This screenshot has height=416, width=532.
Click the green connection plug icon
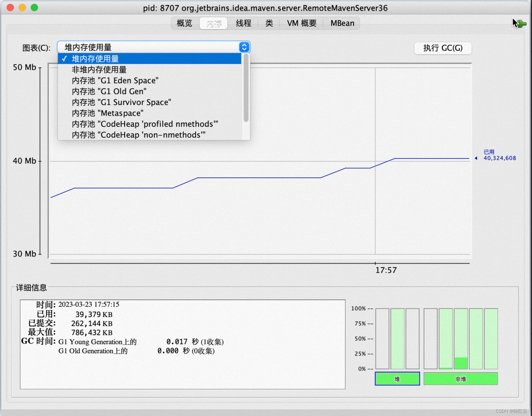[522, 24]
